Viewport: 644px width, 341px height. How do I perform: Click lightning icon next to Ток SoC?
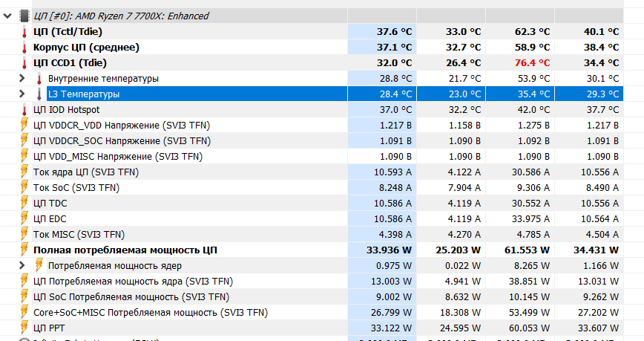click(x=24, y=187)
